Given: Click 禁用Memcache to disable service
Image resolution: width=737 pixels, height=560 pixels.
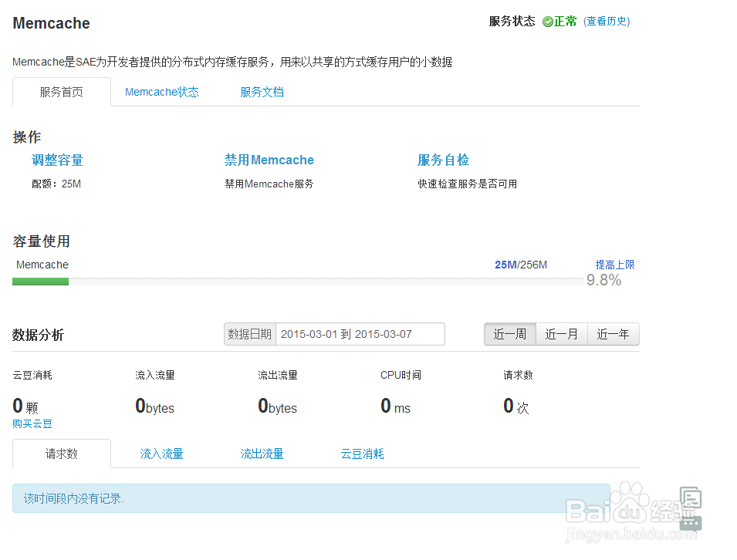Looking at the screenshot, I should point(269,160).
